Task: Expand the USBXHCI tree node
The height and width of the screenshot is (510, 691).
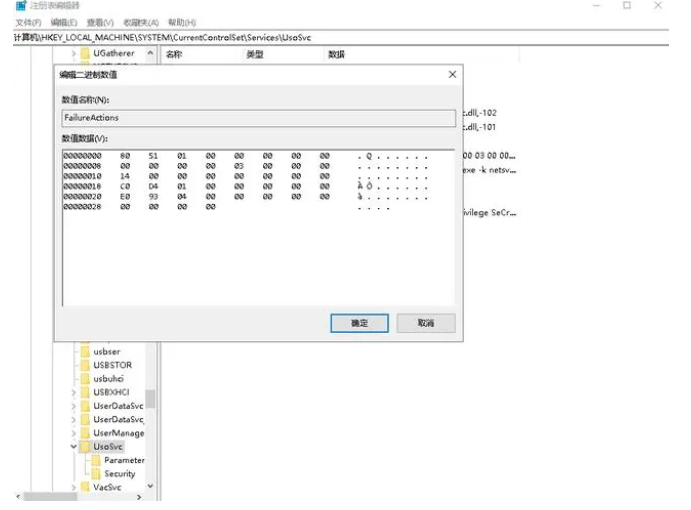Action: [x=73, y=393]
